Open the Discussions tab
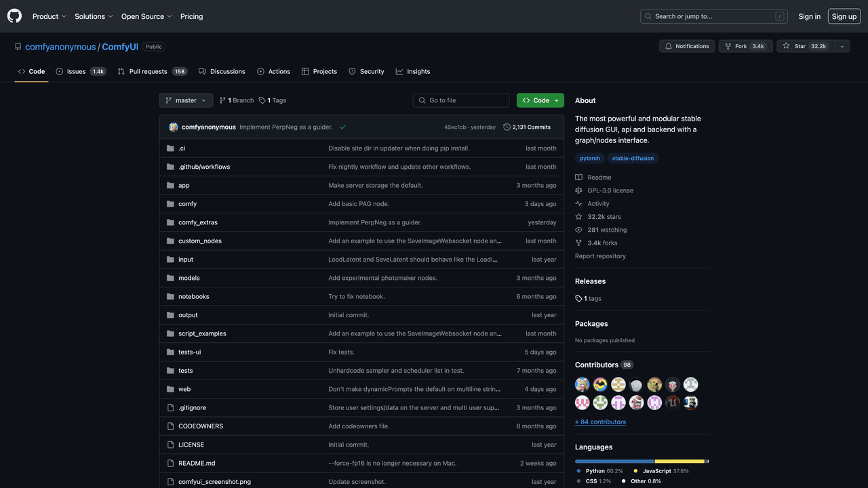Viewport: 868px width, 488px height. point(222,71)
